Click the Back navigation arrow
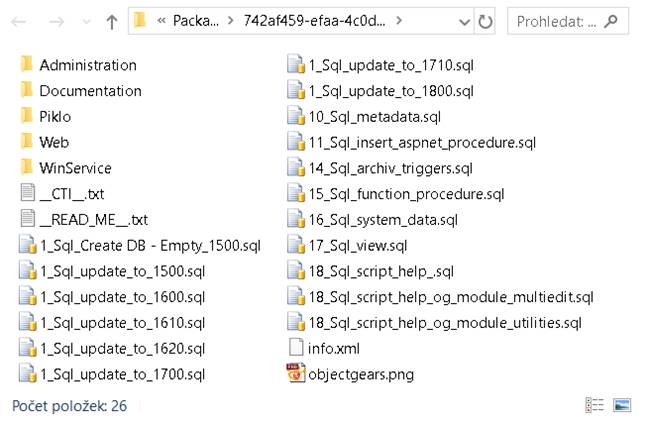Screen dimensions: 648x425 tap(22, 20)
